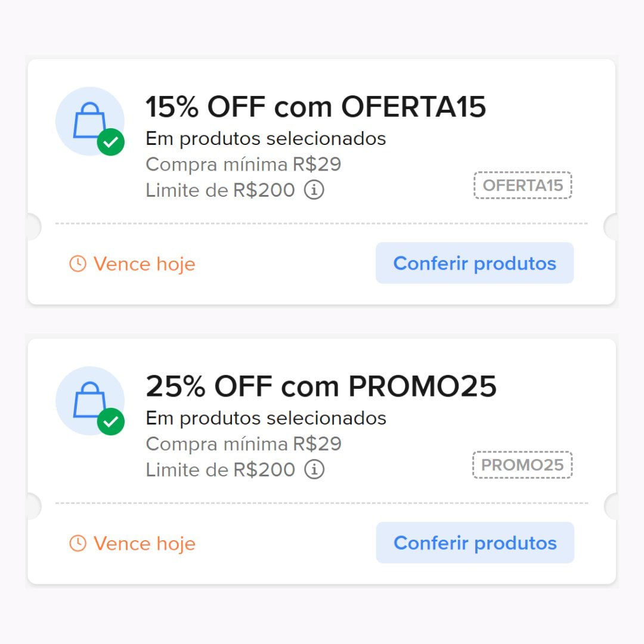Copy the dashed PROMO25 code chip
The image size is (644, 644).
coord(522,465)
